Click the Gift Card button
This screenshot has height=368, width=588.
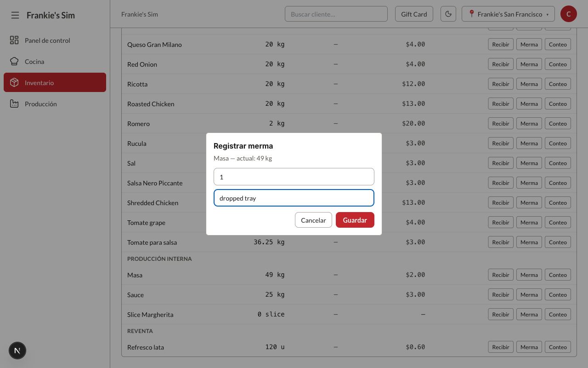414,14
